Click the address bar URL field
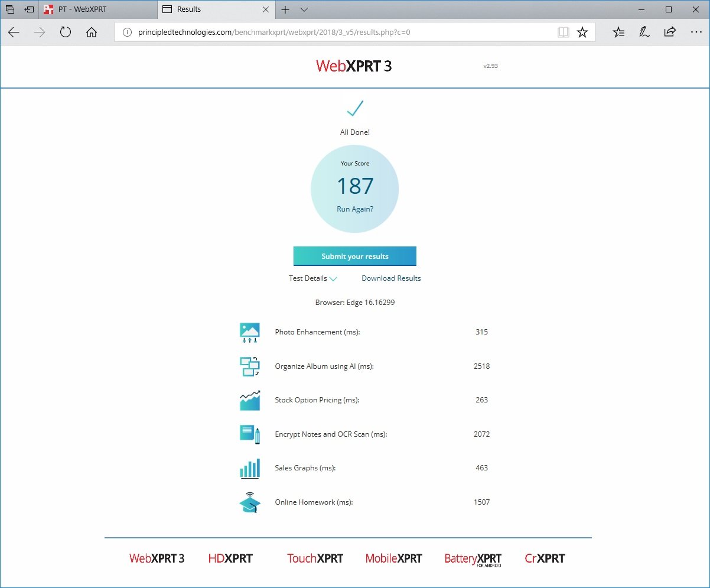Viewport: 710px width, 588px height. pyautogui.click(x=355, y=33)
